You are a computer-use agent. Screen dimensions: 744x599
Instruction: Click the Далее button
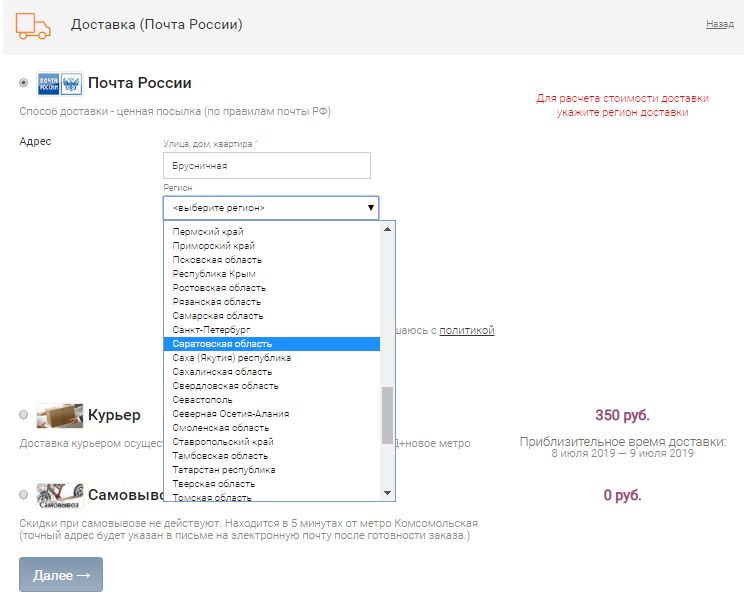(x=61, y=575)
